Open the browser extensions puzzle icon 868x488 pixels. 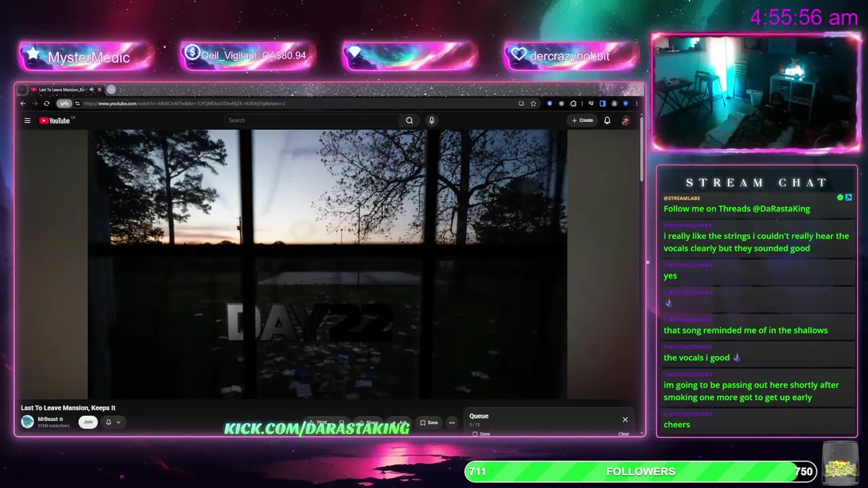[x=573, y=104]
